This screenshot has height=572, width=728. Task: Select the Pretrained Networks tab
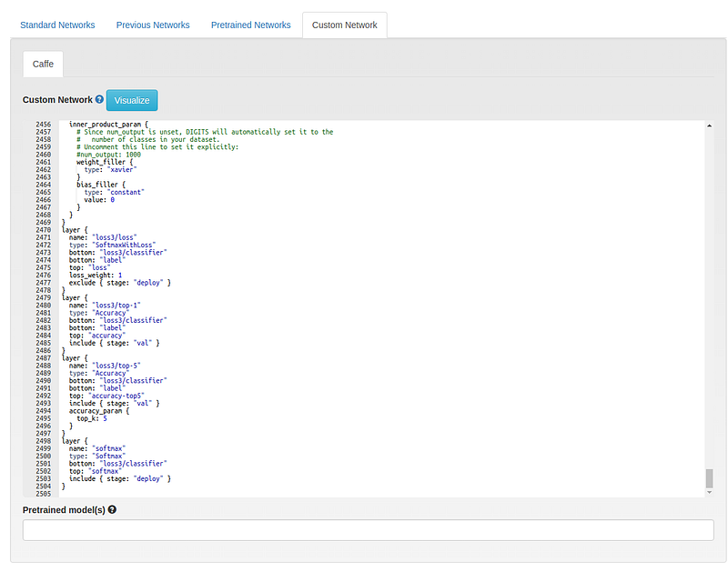251,25
